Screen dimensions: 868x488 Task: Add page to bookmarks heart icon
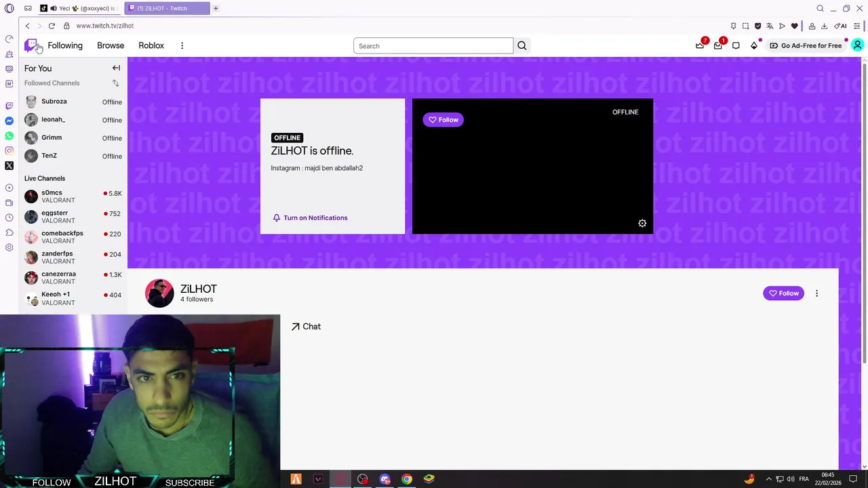[x=794, y=26]
